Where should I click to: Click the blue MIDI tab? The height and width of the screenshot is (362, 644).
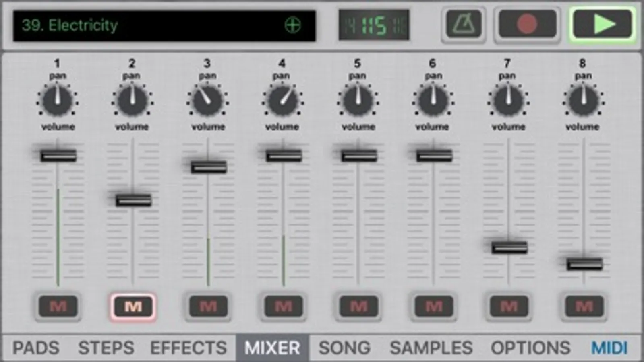click(x=609, y=348)
